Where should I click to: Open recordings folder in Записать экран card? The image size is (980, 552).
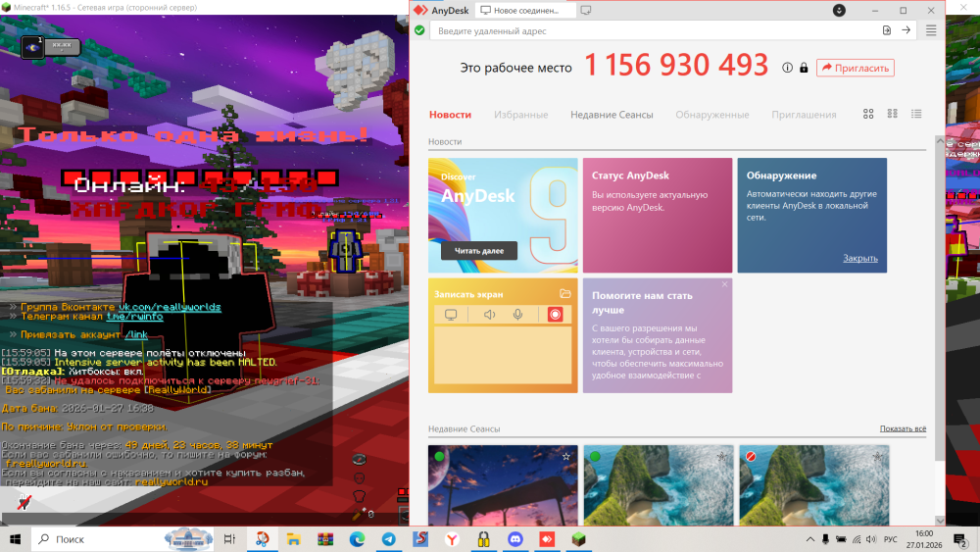pyautogui.click(x=565, y=293)
